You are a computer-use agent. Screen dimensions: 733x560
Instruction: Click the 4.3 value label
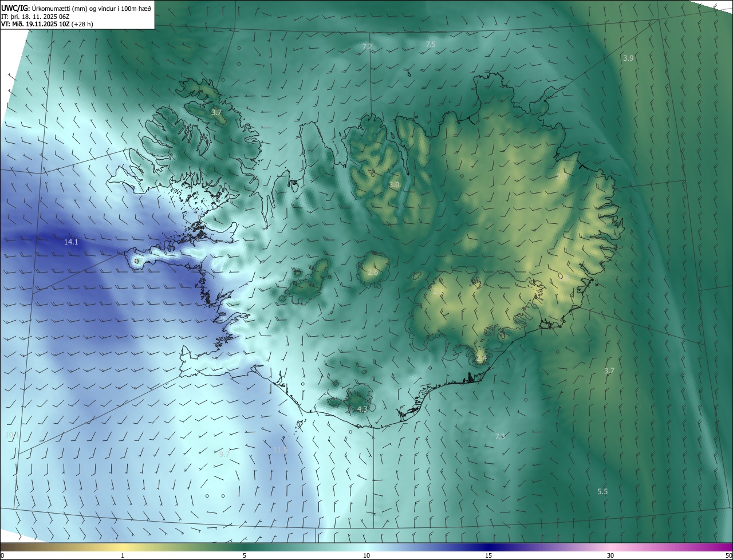(x=362, y=409)
